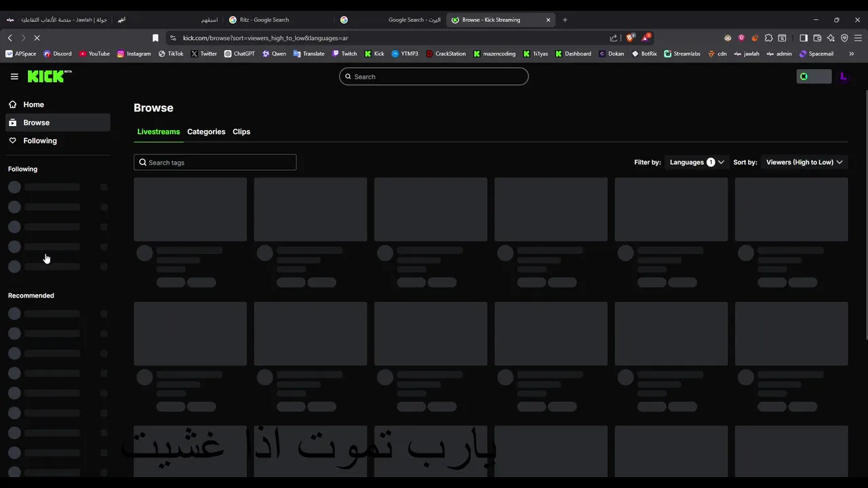Switch to Ritz - Google Search tab
This screenshot has width=868, height=488.
pyautogui.click(x=278, y=20)
